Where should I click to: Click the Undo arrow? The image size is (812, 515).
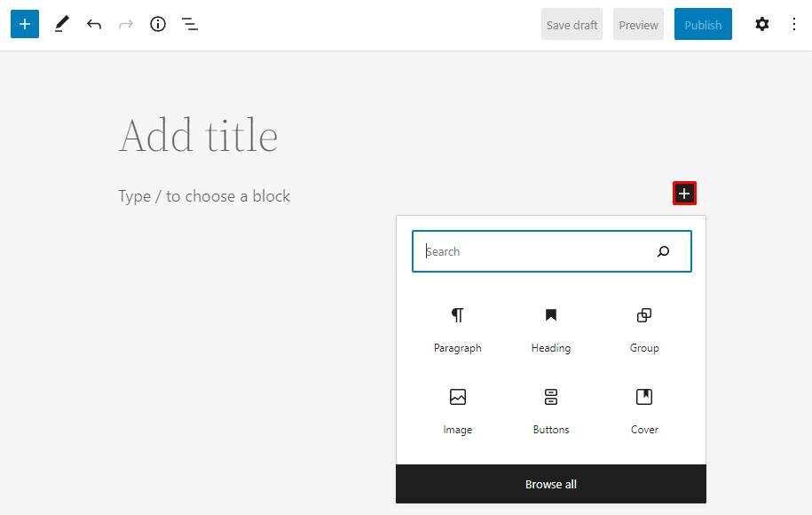click(94, 25)
